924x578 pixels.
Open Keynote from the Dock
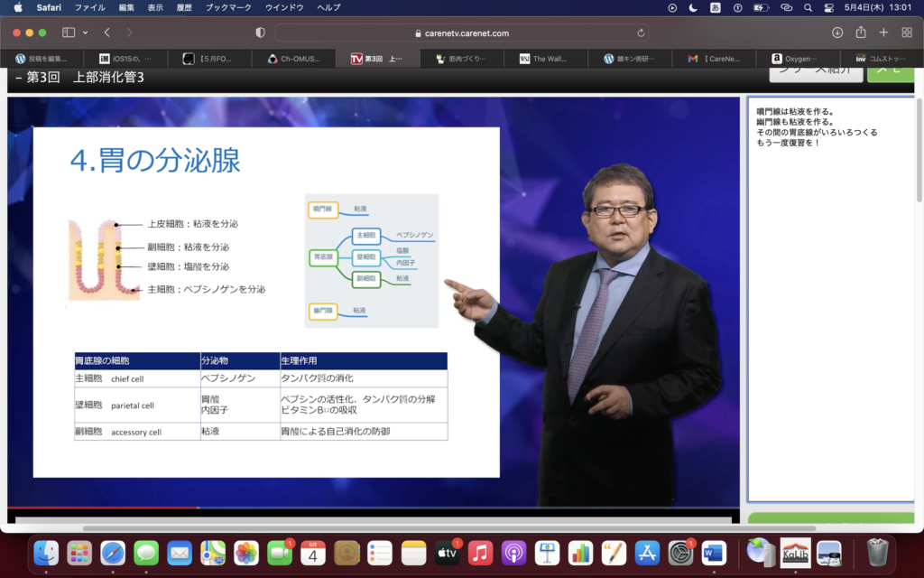pyautogui.click(x=548, y=553)
